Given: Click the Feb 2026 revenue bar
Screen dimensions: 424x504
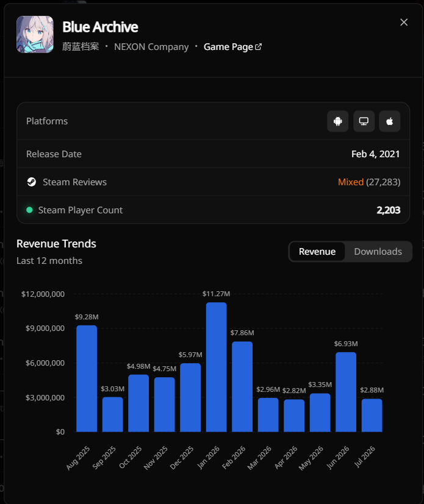Looking at the screenshot, I should [242, 386].
